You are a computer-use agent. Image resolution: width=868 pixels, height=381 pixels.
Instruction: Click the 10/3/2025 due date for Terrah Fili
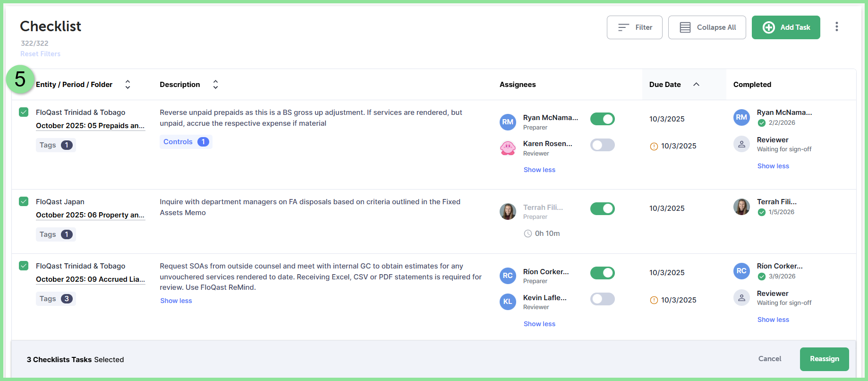667,208
